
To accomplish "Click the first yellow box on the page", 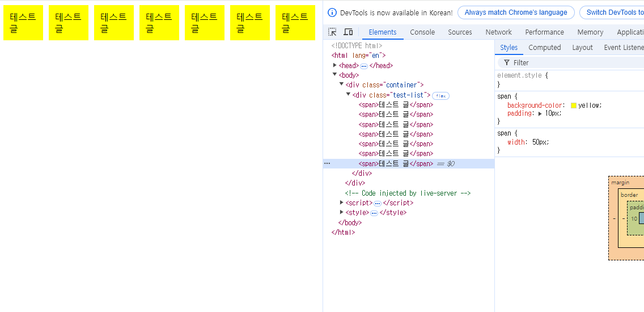I will pos(23,23).
